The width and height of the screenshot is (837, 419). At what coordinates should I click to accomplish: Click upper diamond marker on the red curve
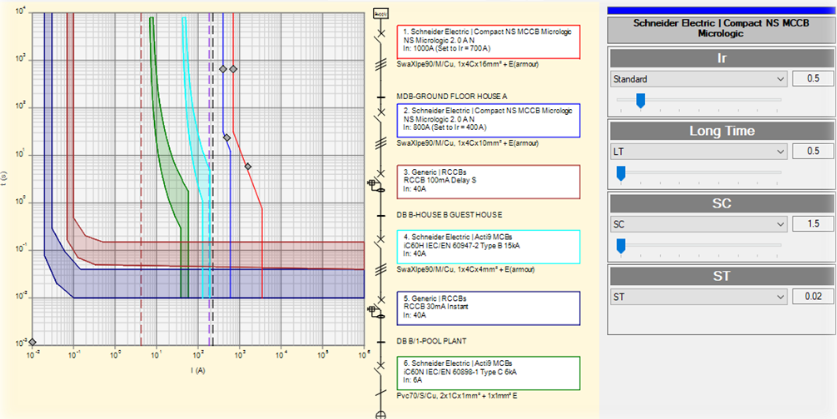233,69
